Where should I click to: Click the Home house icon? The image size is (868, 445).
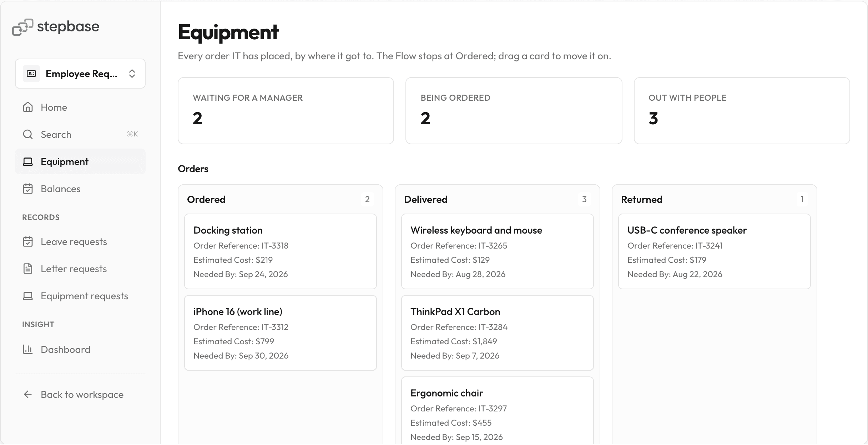pos(28,107)
